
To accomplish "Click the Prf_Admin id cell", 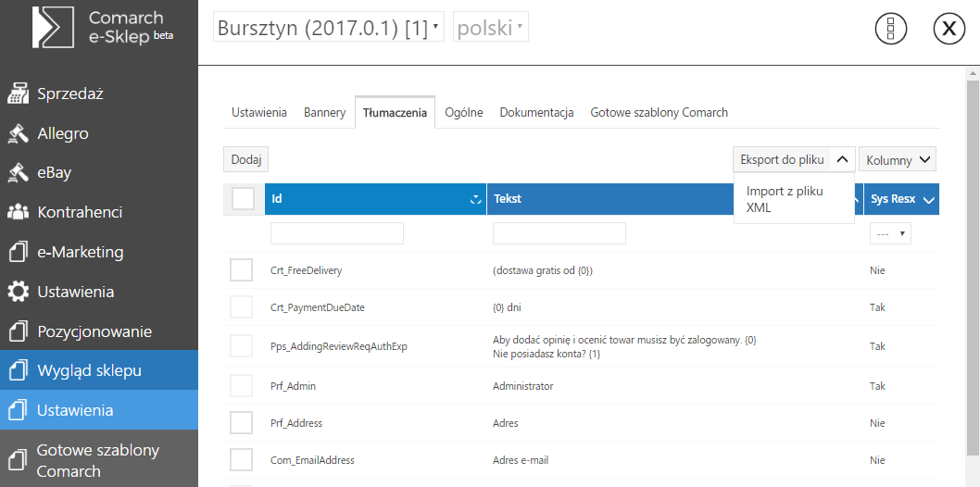I will (x=293, y=386).
